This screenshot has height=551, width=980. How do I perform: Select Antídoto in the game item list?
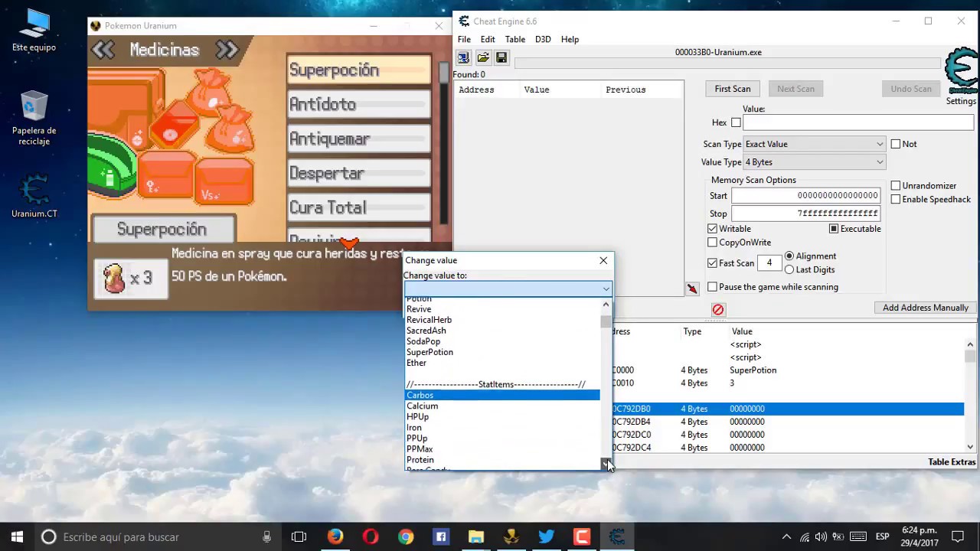click(359, 105)
